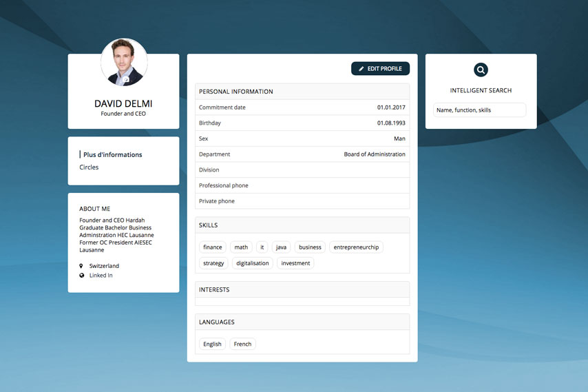Select the strategy skill tag
The image size is (588, 392).
213,263
